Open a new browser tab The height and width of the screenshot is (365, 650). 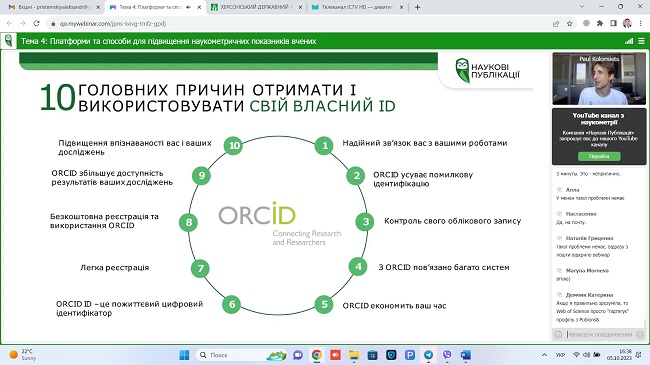pos(417,7)
